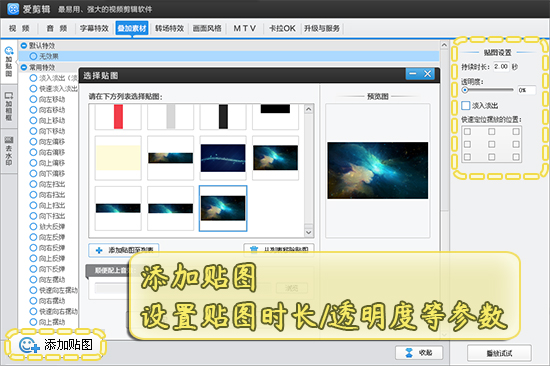The image size is (550, 366).
Task: Click the 收起 button
Action: coord(419,353)
